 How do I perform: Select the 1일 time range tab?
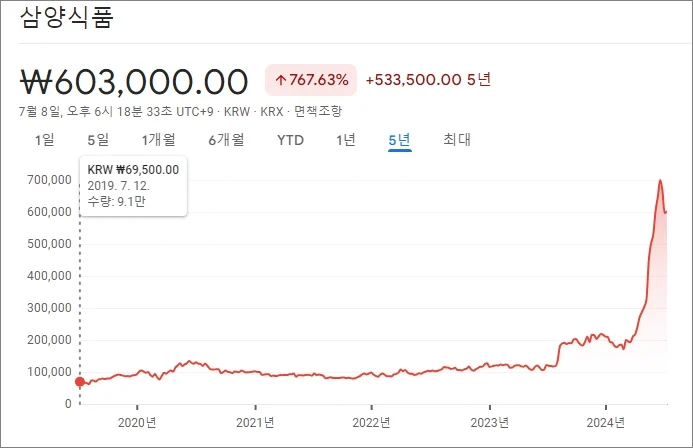45,140
